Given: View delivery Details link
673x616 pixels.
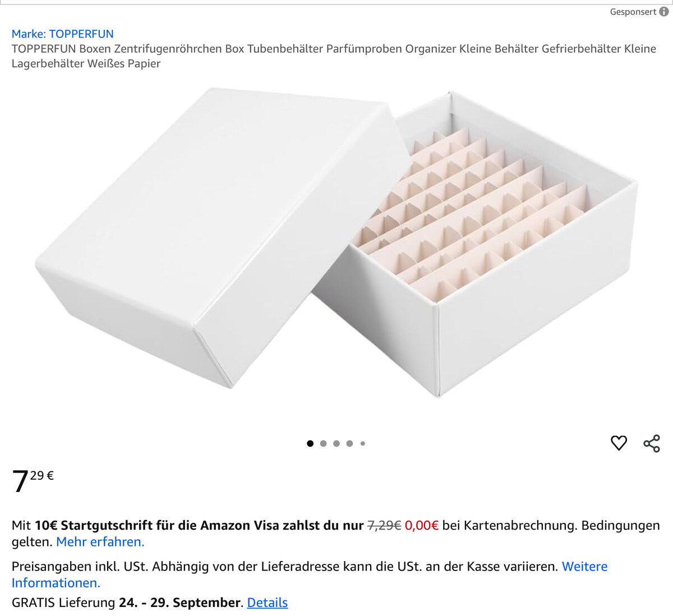Looking at the screenshot, I should pos(268,603).
